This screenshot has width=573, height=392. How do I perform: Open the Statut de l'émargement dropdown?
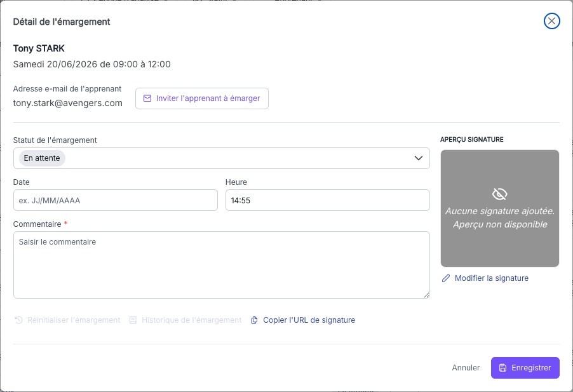point(222,158)
